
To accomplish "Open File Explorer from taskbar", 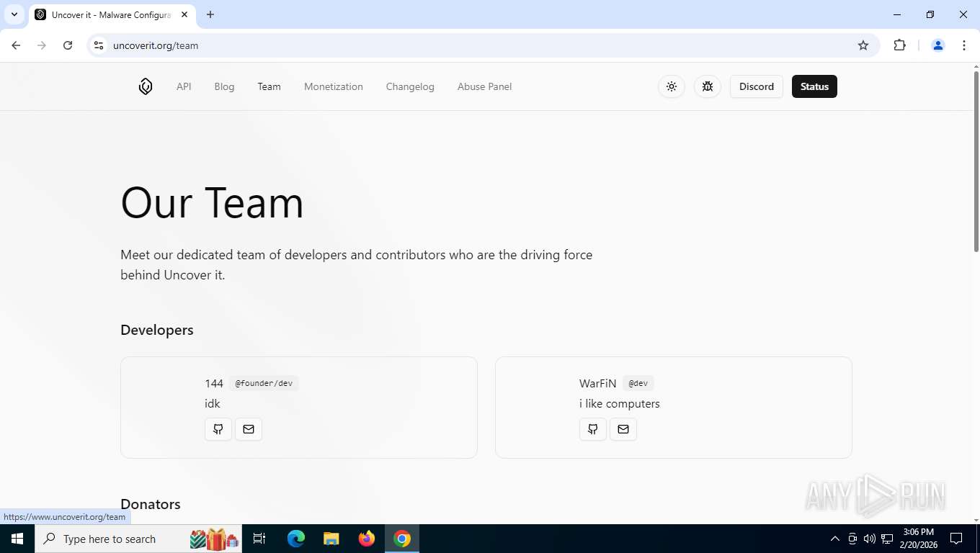I will (x=331, y=539).
